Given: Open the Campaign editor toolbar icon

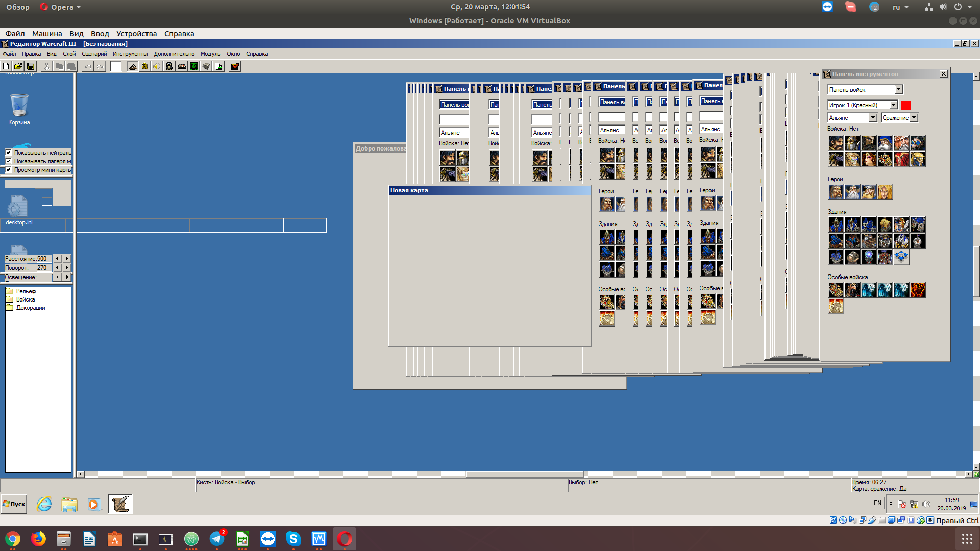Looking at the screenshot, I should coord(182,66).
